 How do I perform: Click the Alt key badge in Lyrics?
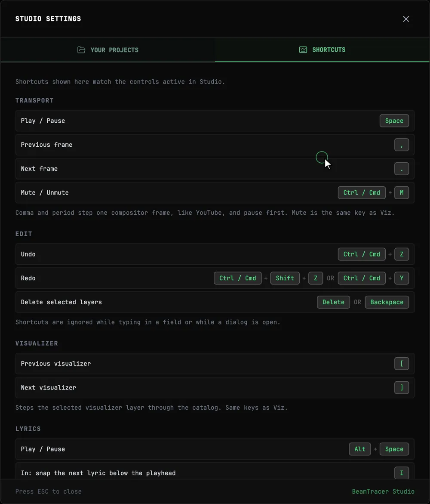click(x=359, y=449)
